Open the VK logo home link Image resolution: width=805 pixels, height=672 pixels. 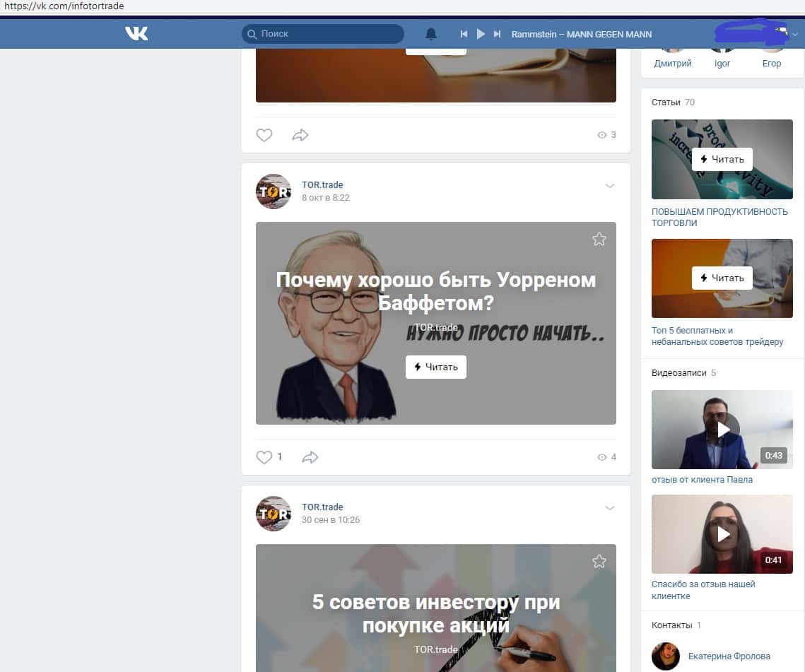[136, 34]
